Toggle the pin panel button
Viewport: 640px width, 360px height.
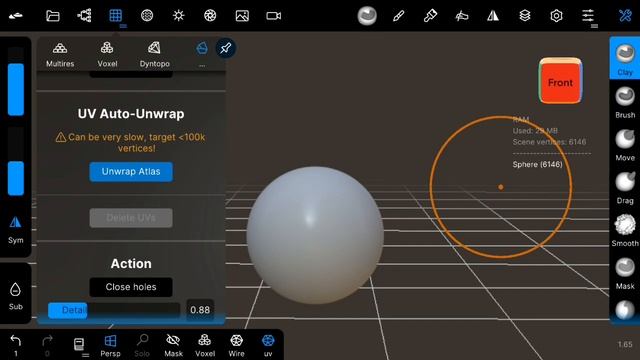click(x=225, y=49)
